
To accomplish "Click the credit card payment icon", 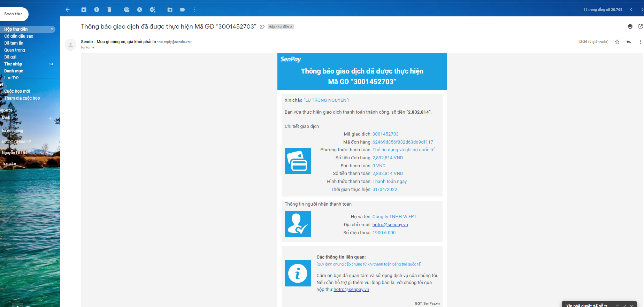I will [298, 161].
